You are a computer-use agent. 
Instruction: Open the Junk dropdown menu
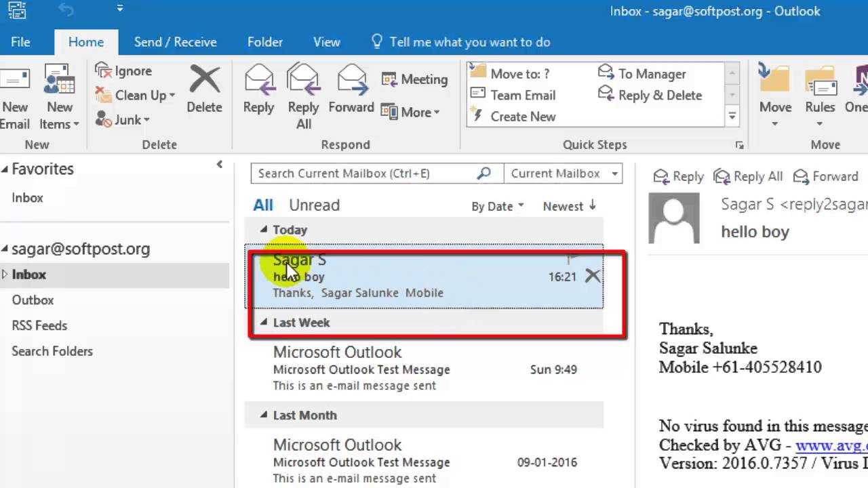[x=123, y=119]
